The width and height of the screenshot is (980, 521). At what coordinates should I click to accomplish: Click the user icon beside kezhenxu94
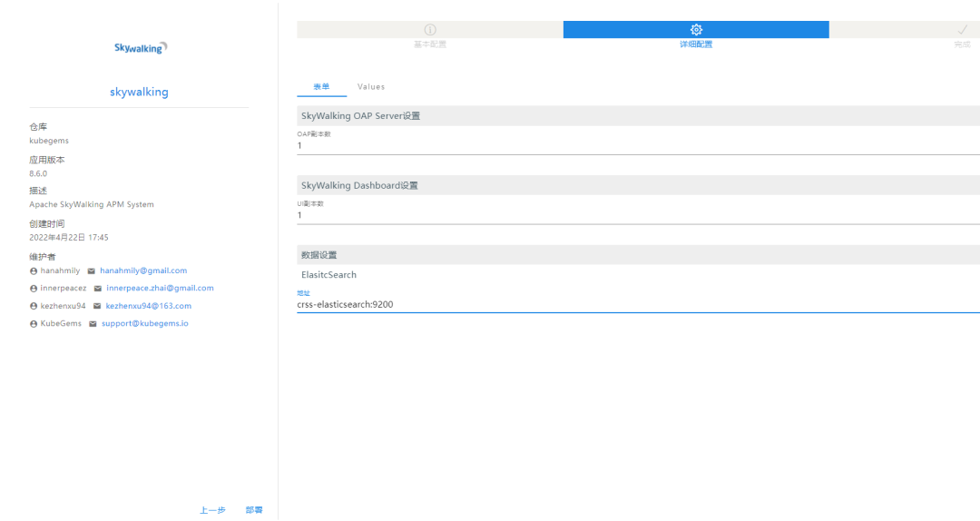(34, 306)
